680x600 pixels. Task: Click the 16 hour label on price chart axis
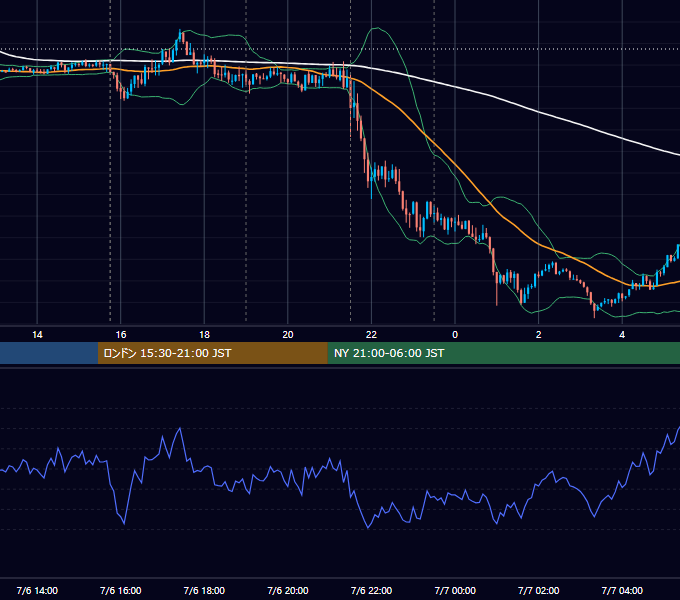(x=121, y=335)
